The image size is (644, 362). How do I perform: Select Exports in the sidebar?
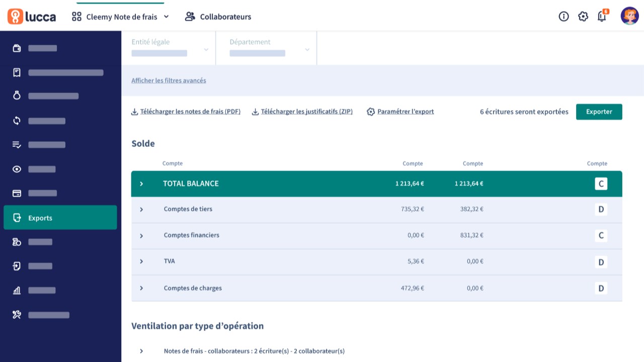point(60,218)
